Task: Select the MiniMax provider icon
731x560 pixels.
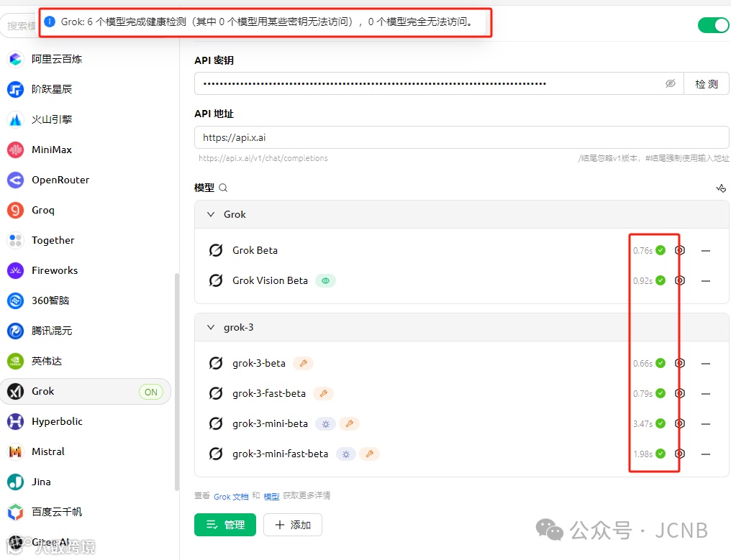Action: click(15, 150)
